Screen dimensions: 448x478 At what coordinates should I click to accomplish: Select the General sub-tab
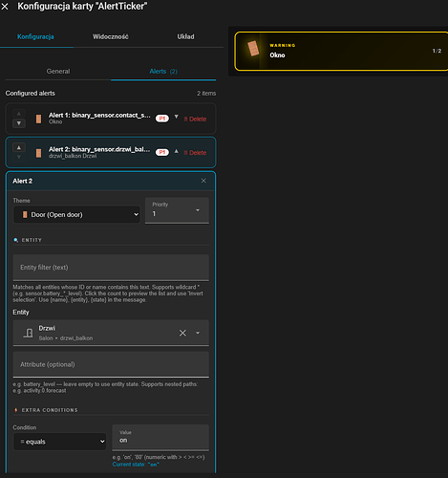pos(58,71)
